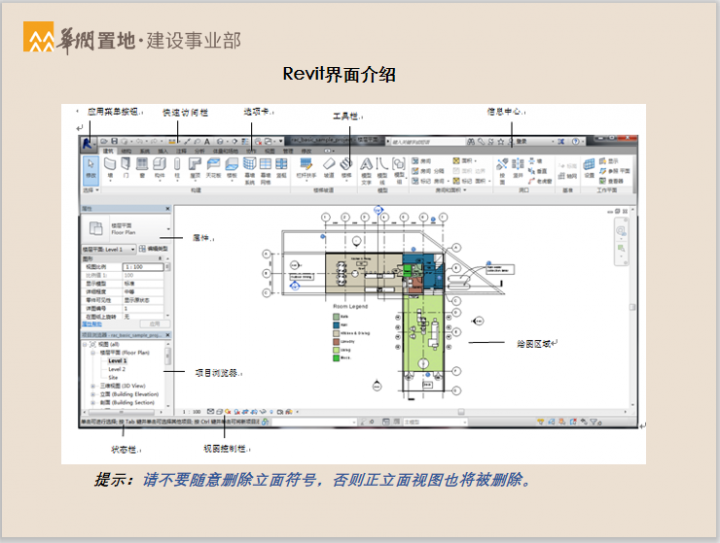The height and width of the screenshot is (543, 720).
Task: Select the Door (门) tool
Action: pos(126,167)
